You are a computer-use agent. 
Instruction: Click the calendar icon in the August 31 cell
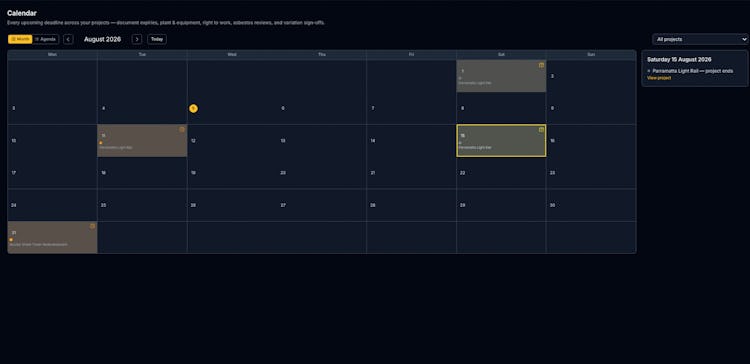(x=92, y=226)
